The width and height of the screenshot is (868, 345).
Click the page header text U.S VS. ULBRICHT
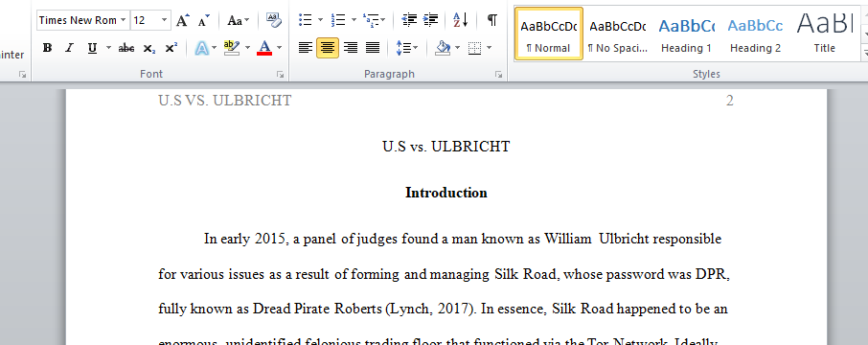pyautogui.click(x=225, y=101)
